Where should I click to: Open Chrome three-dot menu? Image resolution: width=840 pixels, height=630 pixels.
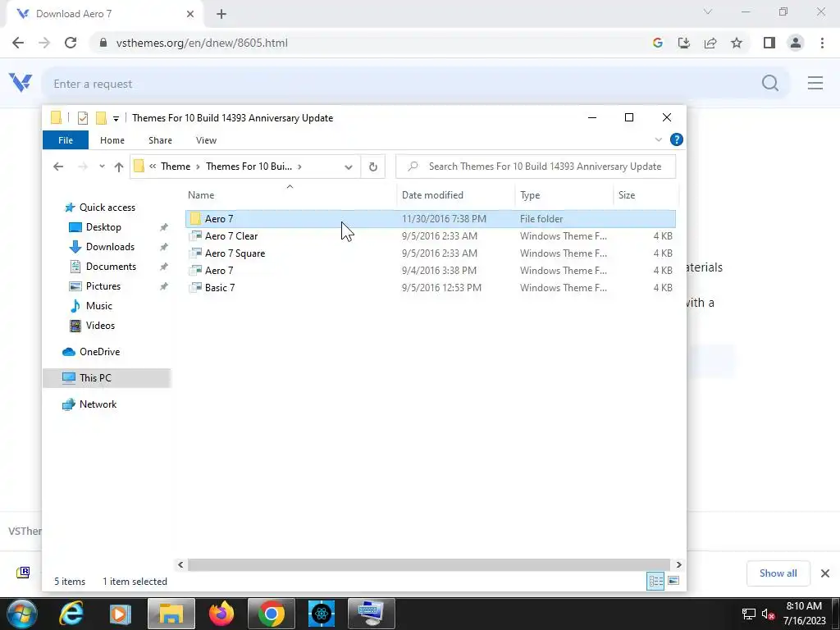pos(822,43)
